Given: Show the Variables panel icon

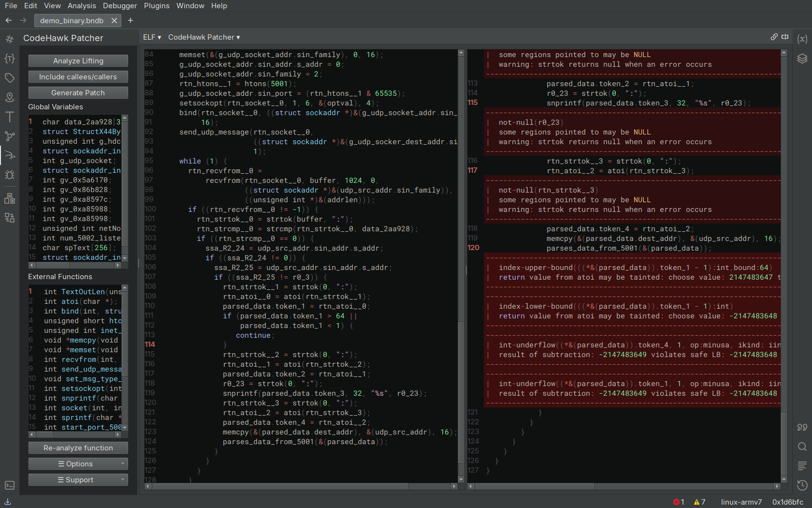Looking at the screenshot, I should (x=802, y=39).
